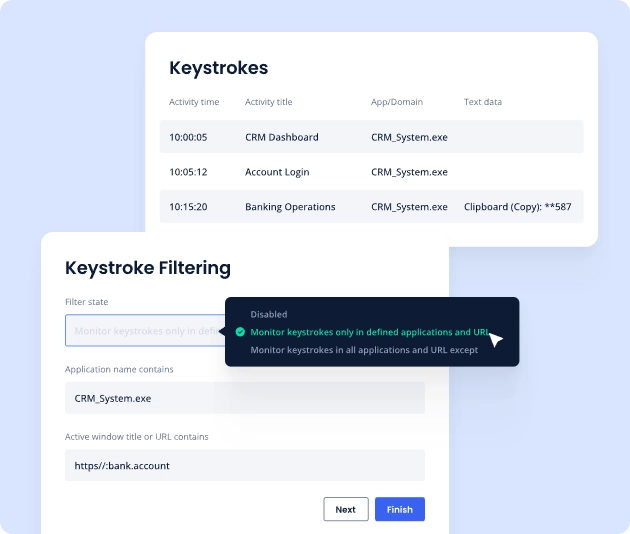Click CRM_System.exe in the Account Login row
The image size is (630, 534).
coord(409,172)
